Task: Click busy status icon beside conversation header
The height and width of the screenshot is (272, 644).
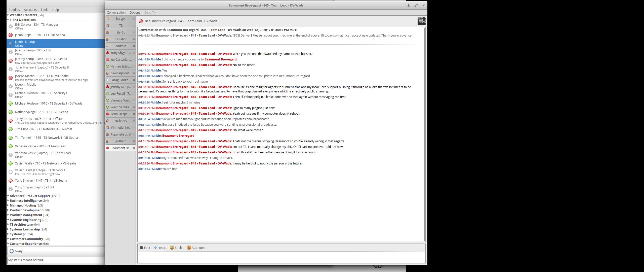Action: (x=141, y=21)
